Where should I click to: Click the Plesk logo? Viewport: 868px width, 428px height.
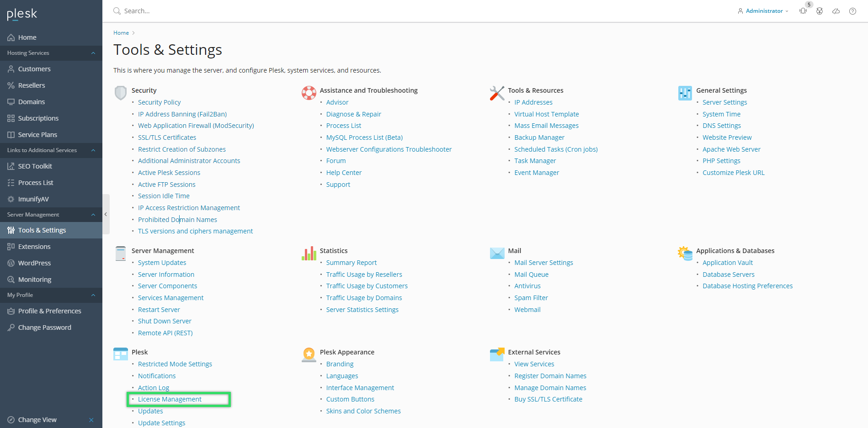pos(22,14)
